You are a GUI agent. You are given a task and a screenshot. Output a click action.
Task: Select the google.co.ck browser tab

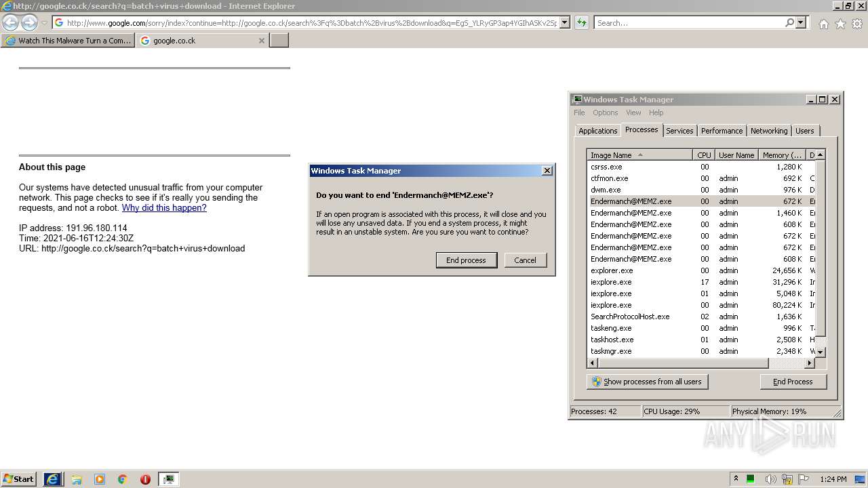(x=202, y=41)
